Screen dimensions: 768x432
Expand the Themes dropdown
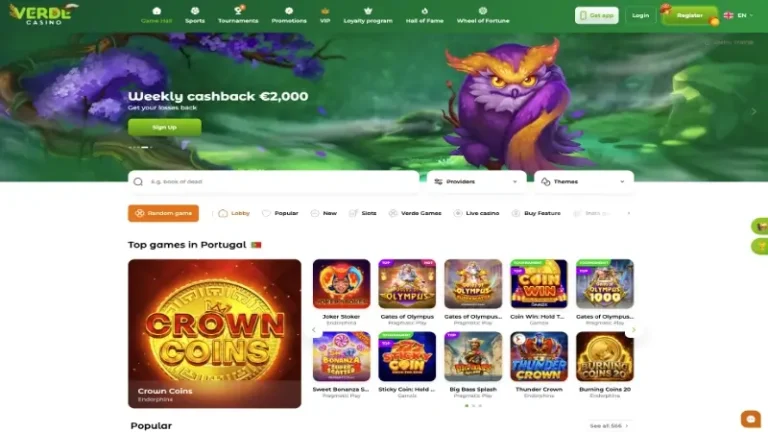pos(584,182)
